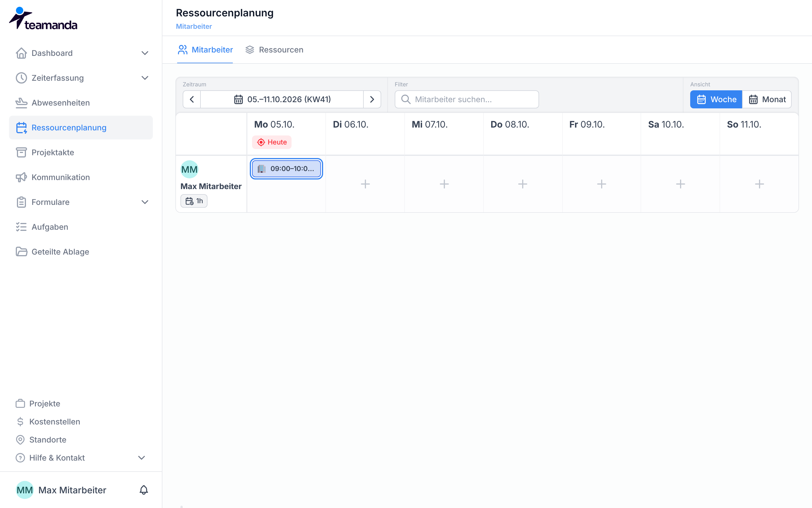Click the MM avatar in the planner row
The image size is (812, 508).
(x=189, y=169)
